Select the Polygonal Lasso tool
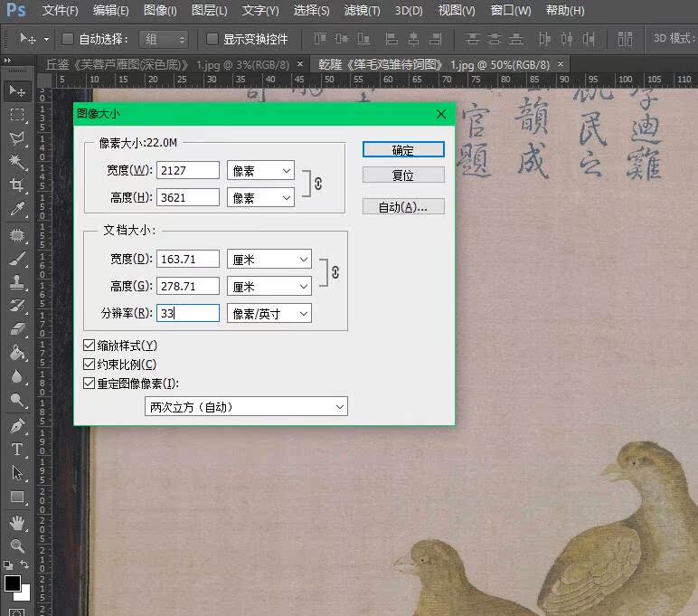698x616 pixels. 17,138
